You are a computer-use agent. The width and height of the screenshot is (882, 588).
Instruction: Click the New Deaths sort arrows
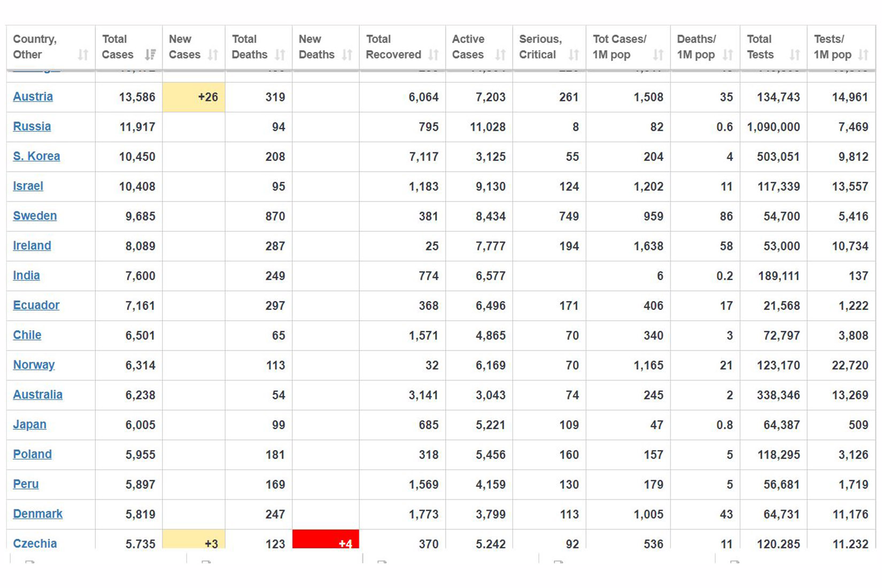click(x=347, y=55)
